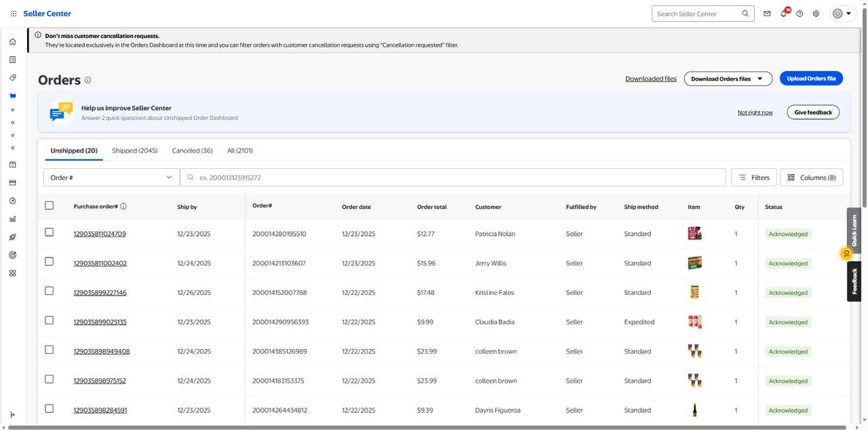The height and width of the screenshot is (431, 868).
Task: Click the Expedited ship method cell
Action: coord(639,322)
